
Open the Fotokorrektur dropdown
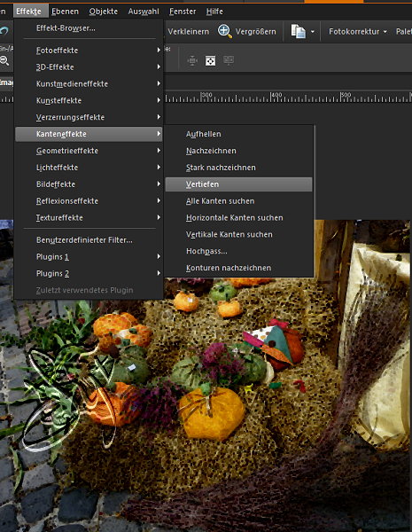pyautogui.click(x=357, y=32)
